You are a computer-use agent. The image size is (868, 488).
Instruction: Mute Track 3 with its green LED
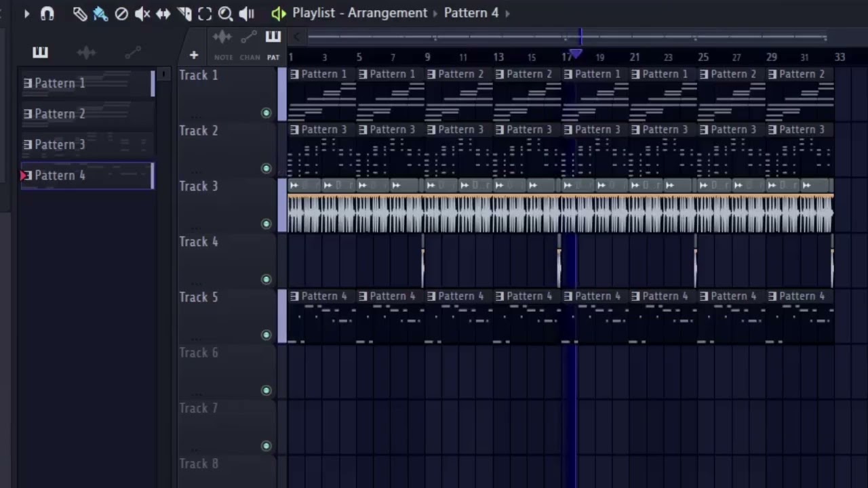266,224
